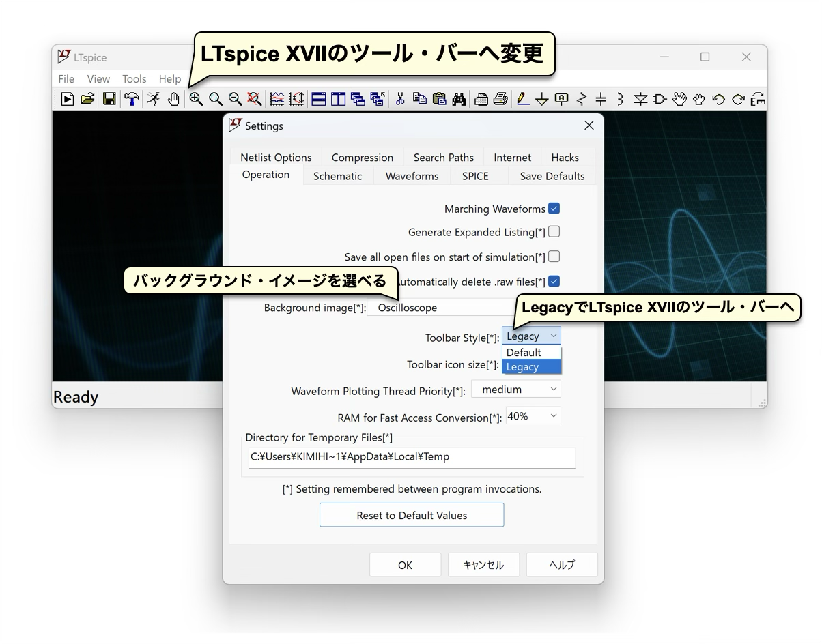Click the logic-gate Component icon

(660, 99)
